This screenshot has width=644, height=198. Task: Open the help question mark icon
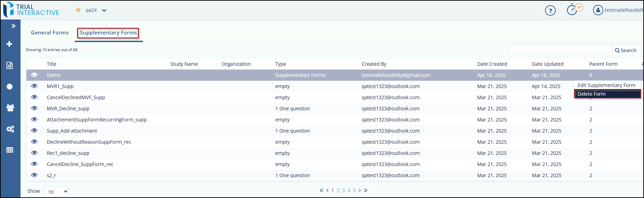coord(550,10)
